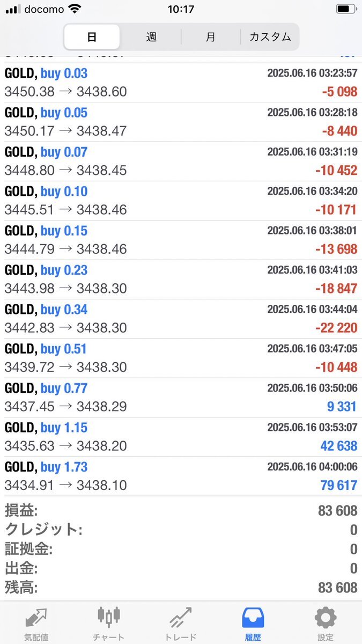The height and width of the screenshot is (644, 362).
Task: Tap the battery icon in the status bar
Action: [345, 9]
